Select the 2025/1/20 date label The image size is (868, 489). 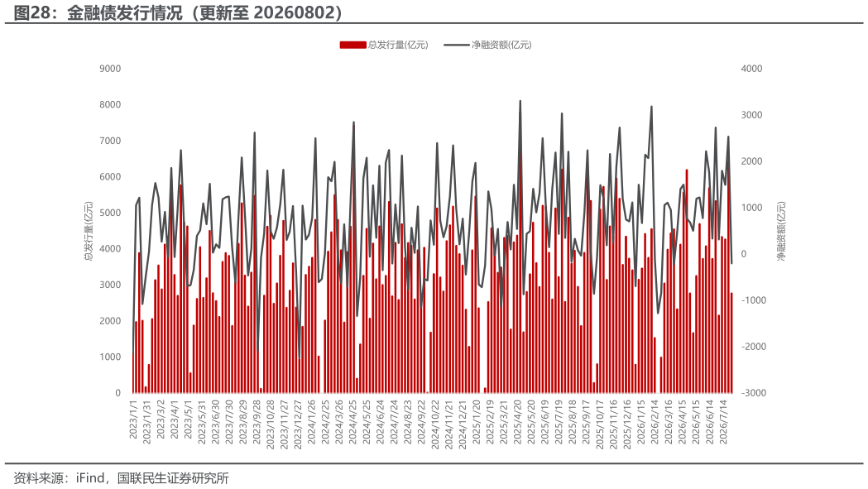click(476, 422)
